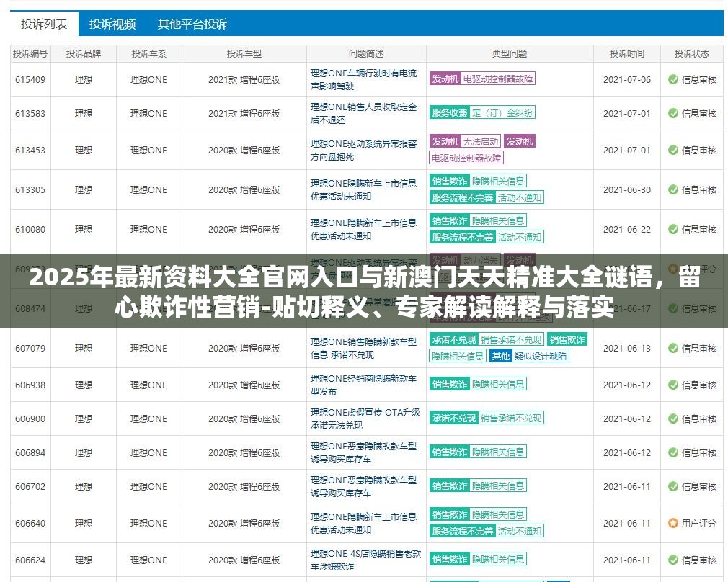728x582 pixels.
Task: Click the 疑似设计缺陷 tag in row 607079
Action: (541, 356)
